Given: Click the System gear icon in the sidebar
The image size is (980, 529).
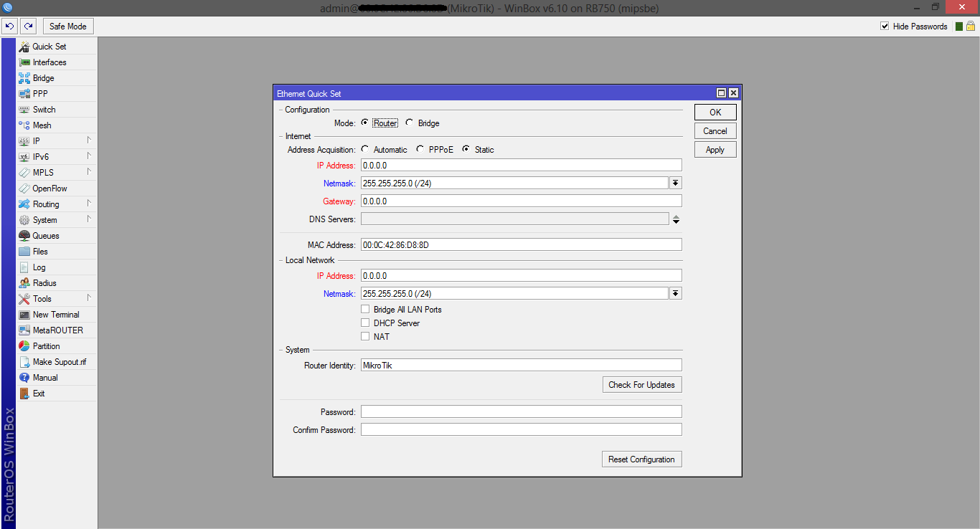Looking at the screenshot, I should (24, 220).
